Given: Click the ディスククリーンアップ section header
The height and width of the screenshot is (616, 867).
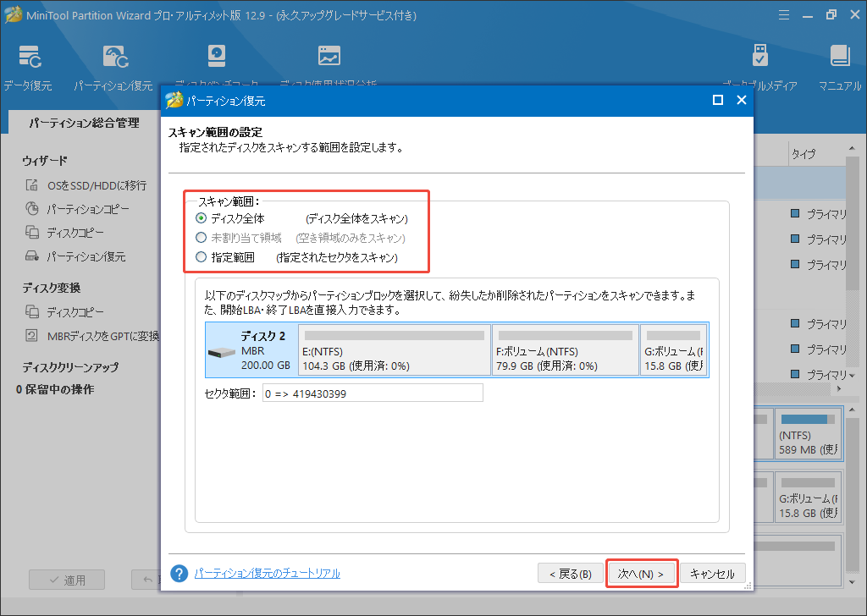Looking at the screenshot, I should 70,367.
